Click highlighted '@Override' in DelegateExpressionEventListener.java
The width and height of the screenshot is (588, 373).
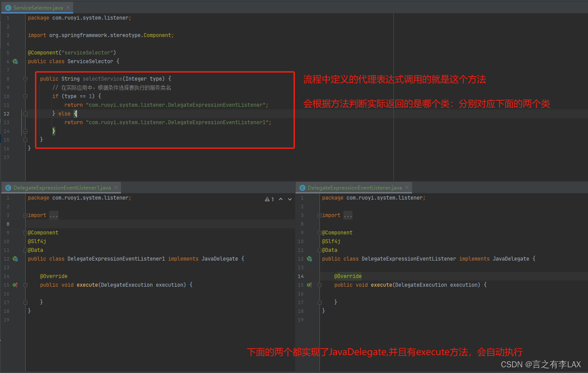[348, 276]
